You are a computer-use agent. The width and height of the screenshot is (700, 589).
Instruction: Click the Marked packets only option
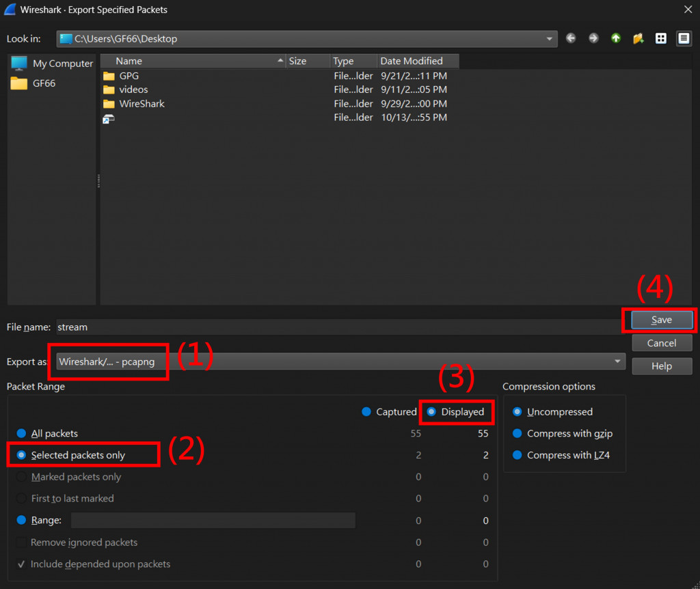point(69,476)
